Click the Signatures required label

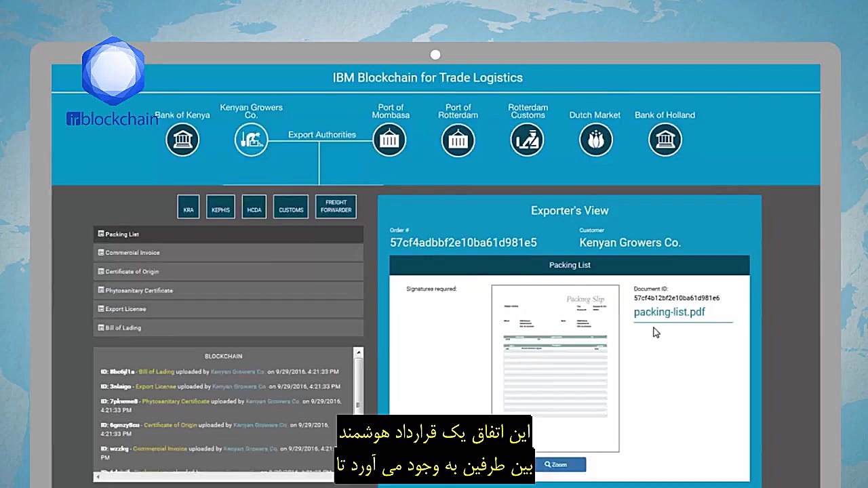(431, 289)
